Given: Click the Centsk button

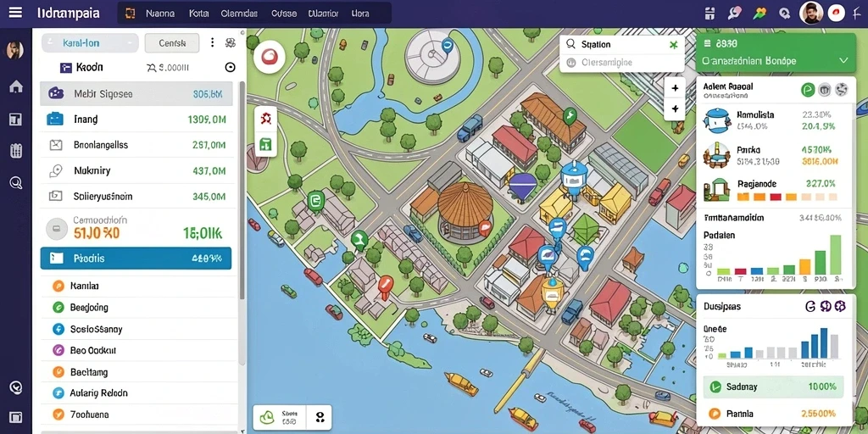Looking at the screenshot, I should [x=171, y=42].
